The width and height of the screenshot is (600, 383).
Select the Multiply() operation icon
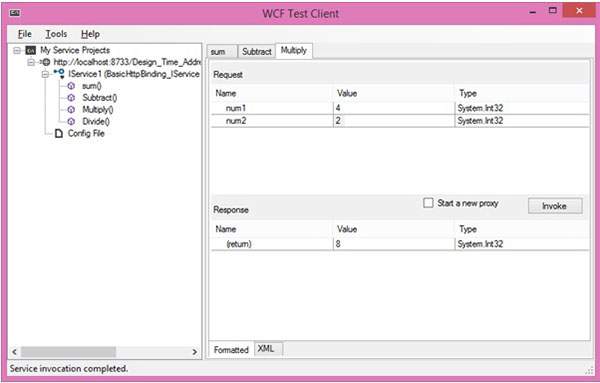(71, 110)
